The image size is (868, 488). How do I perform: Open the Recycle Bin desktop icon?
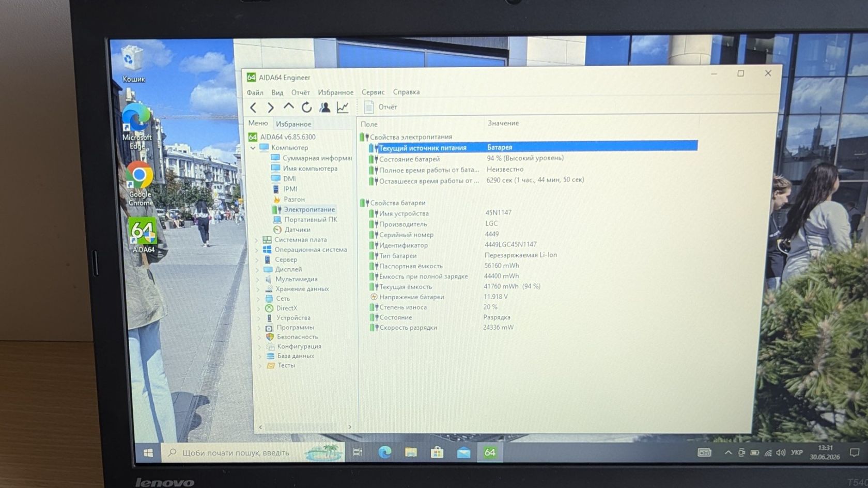click(133, 64)
